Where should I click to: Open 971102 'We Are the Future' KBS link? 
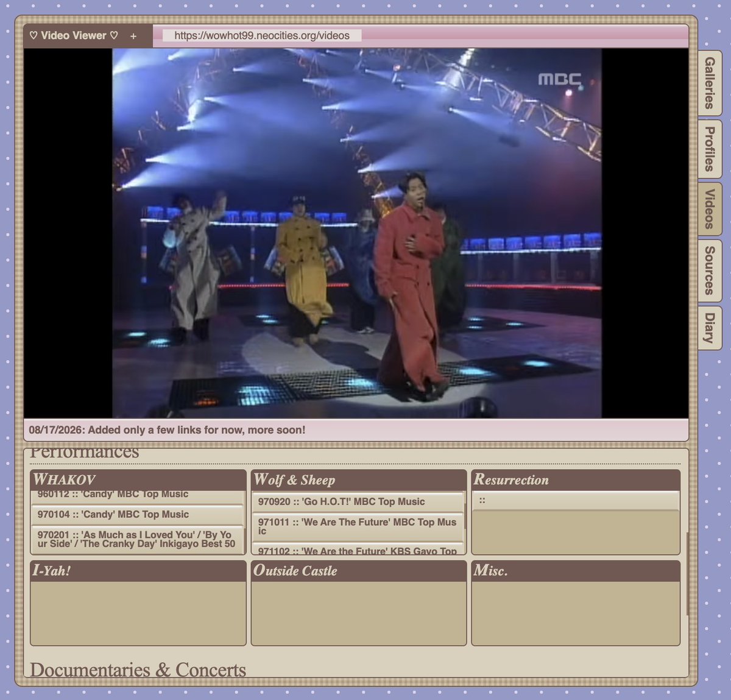click(358, 550)
